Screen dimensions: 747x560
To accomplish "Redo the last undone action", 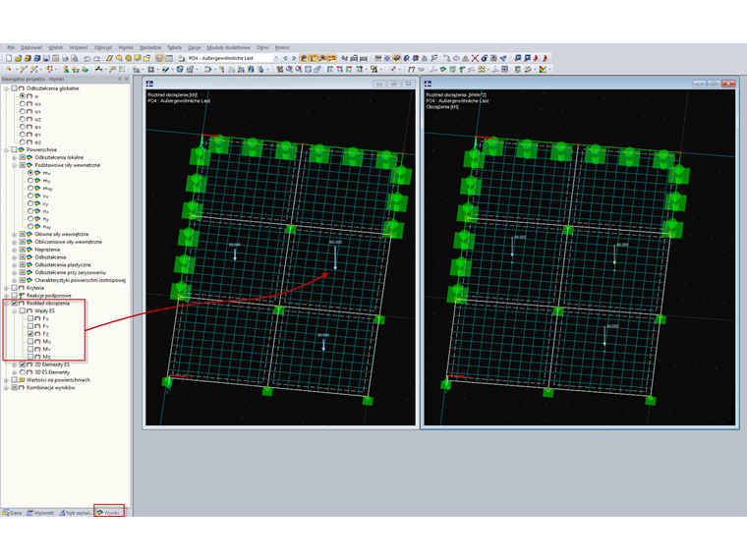I will (97, 58).
